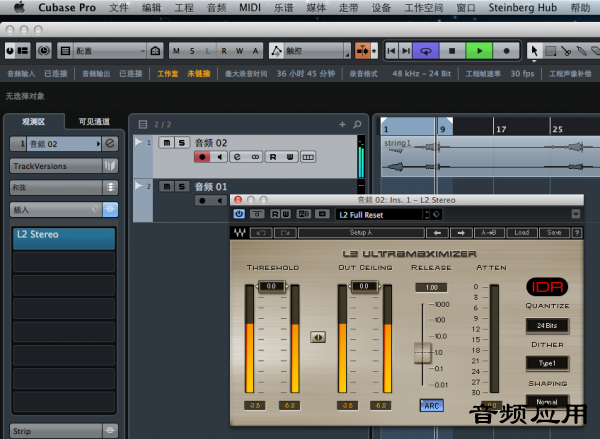Deactivate all mute states with M
Image resolution: width=600 pixels, height=439 pixels.
coord(176,51)
